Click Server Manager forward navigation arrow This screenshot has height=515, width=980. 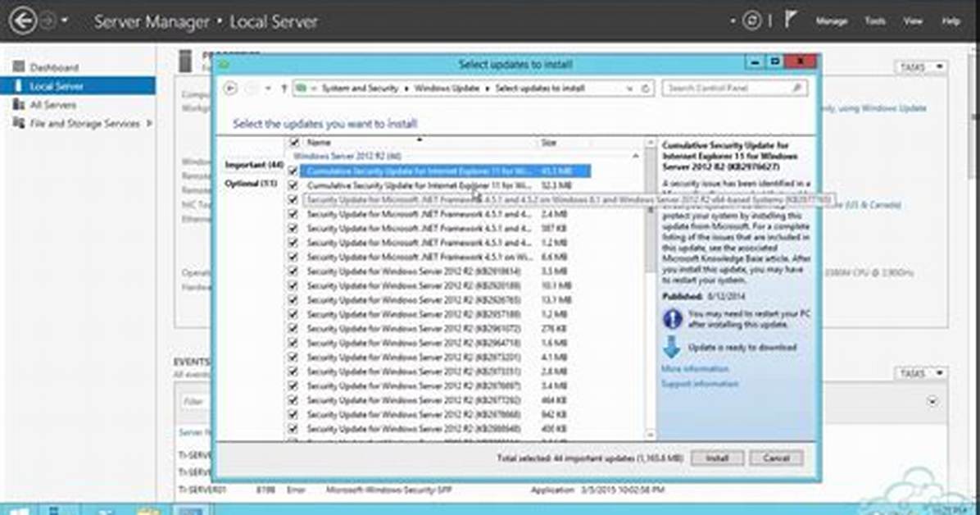click(48, 21)
